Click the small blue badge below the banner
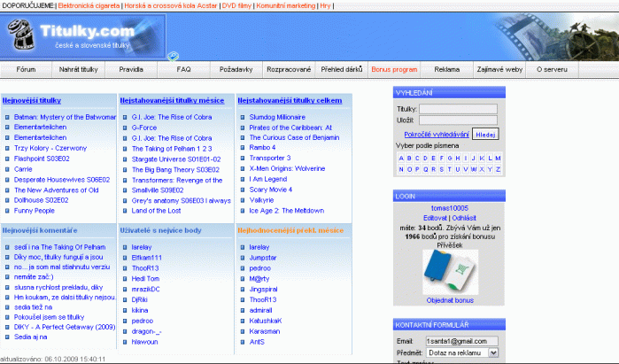 (x=173, y=56)
